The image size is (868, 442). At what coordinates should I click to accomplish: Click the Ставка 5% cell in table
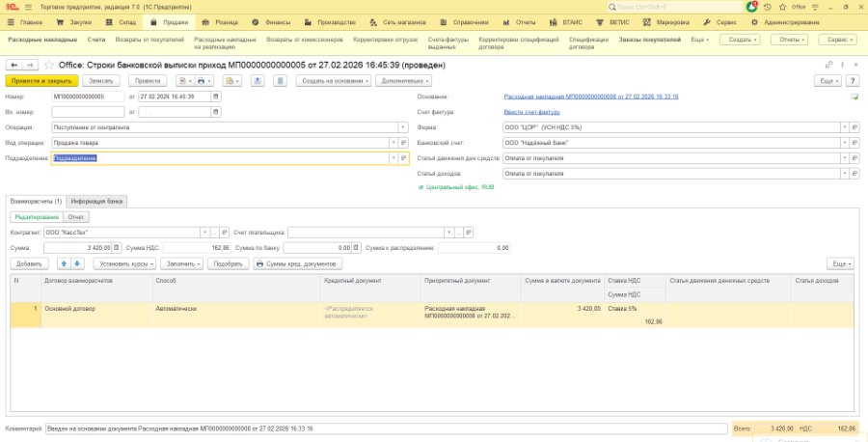(635, 309)
